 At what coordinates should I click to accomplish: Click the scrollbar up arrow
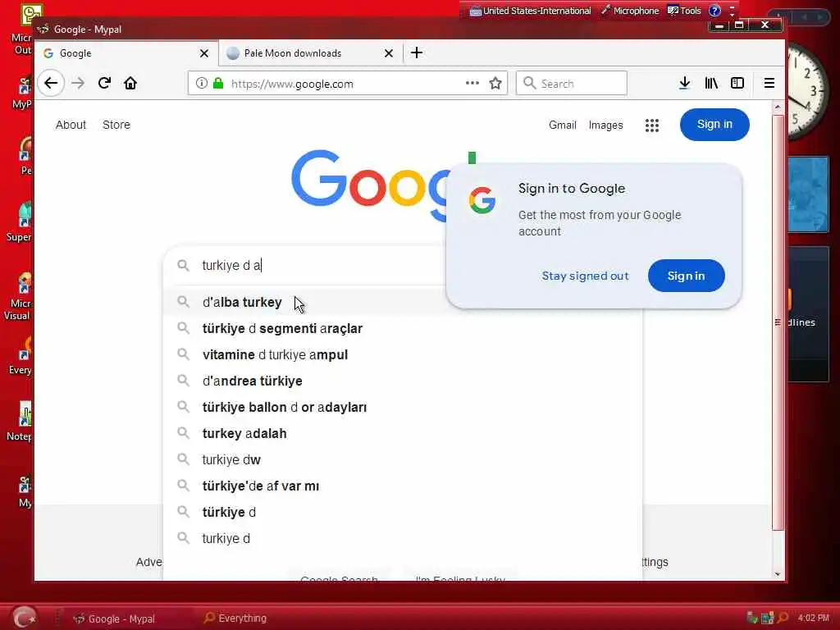(x=778, y=107)
